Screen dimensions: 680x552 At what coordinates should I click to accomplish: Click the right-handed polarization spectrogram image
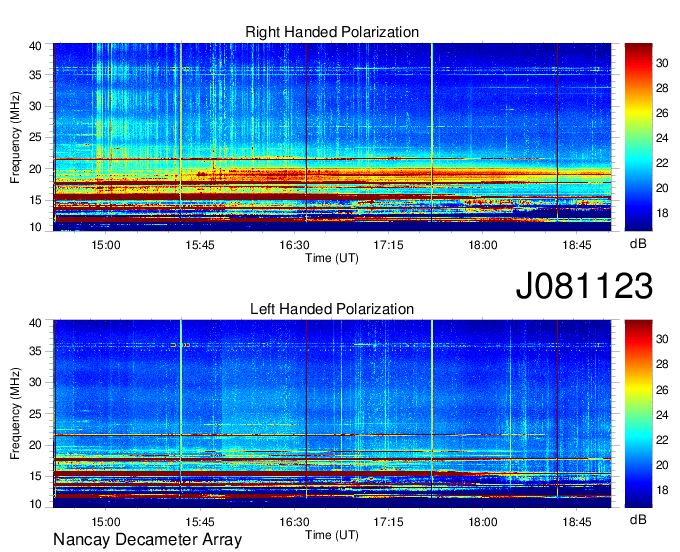click(x=332, y=137)
